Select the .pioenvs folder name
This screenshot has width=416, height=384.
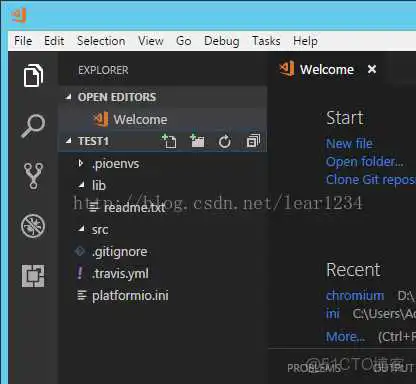point(115,164)
